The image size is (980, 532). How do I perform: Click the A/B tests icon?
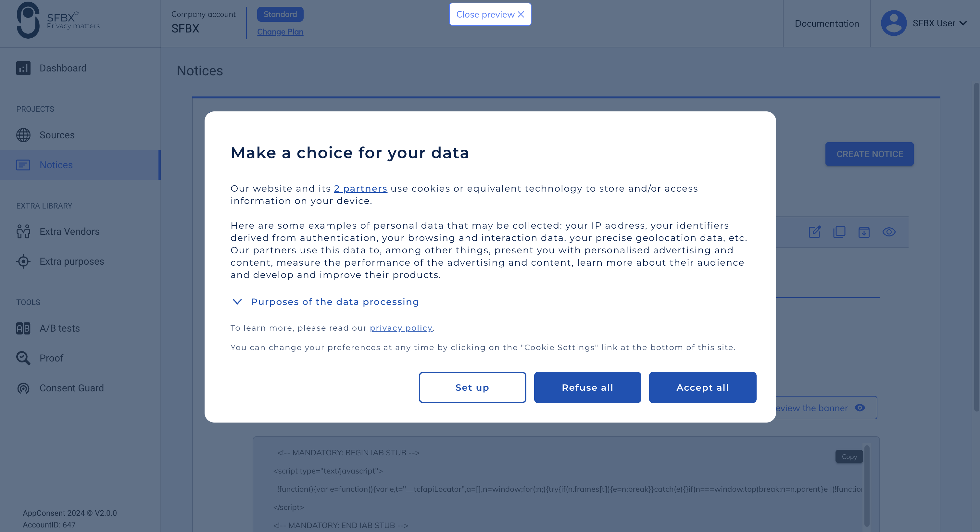point(23,328)
